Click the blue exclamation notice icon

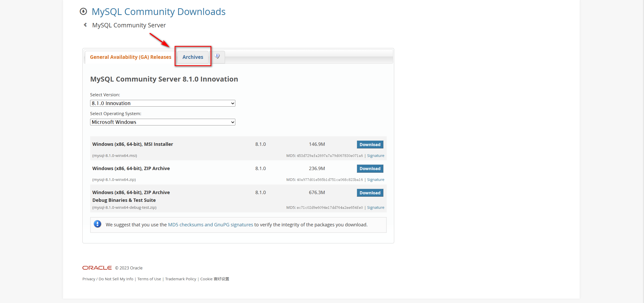click(x=97, y=224)
